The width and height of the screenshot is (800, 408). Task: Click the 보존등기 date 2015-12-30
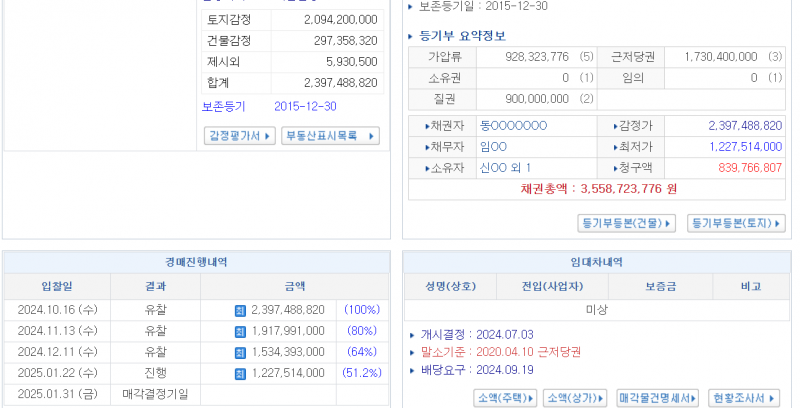(305, 106)
